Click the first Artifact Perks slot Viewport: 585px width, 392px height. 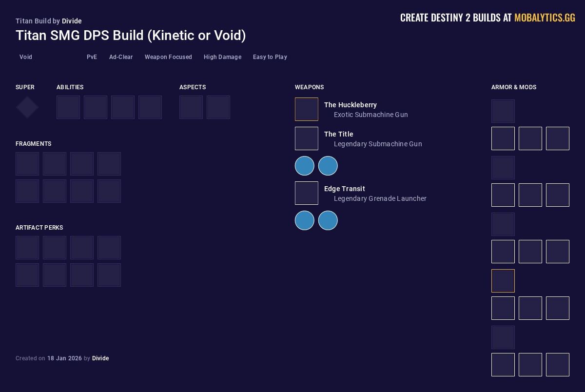[27, 248]
